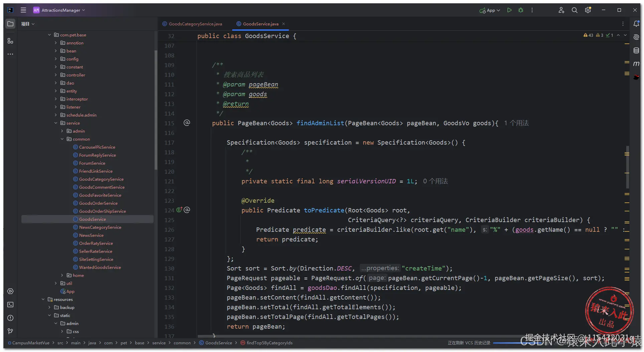Click the findTop5ByCategoryIds breadcrumb
The image size is (644, 352).
(266, 343)
